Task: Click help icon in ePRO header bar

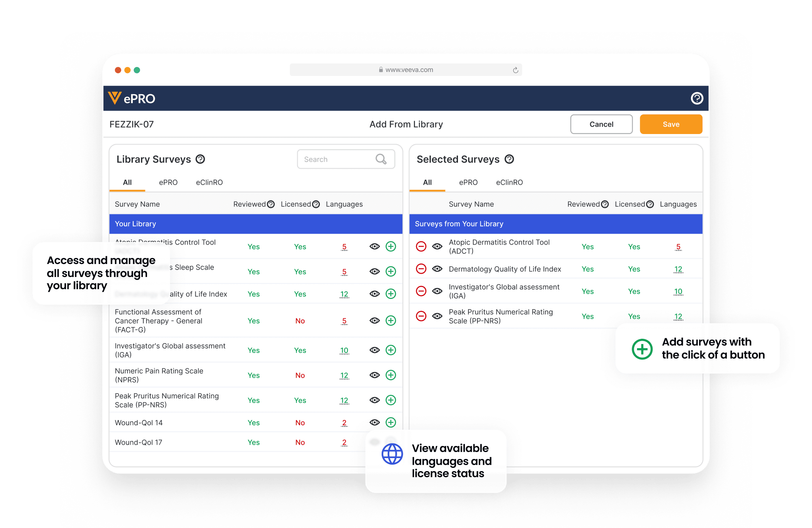Action: pyautogui.click(x=697, y=98)
